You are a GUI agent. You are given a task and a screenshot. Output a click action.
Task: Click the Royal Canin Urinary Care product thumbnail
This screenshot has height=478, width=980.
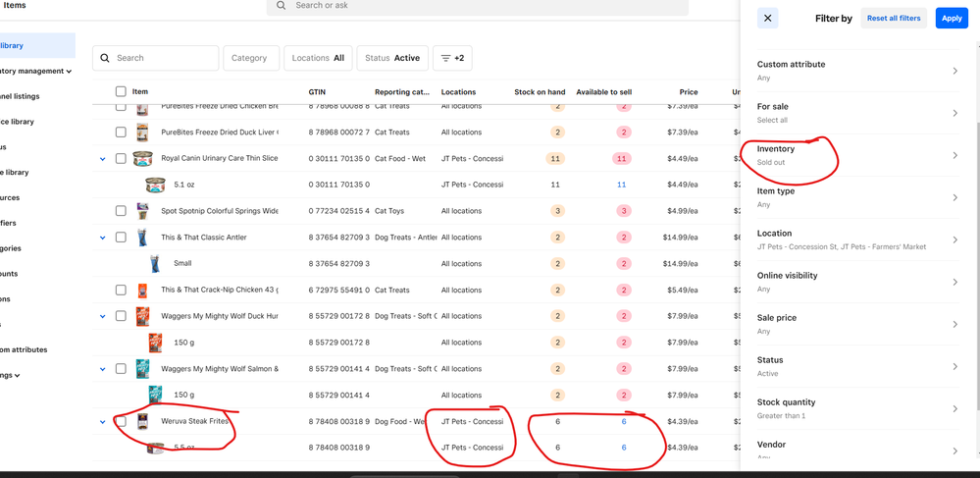click(x=143, y=159)
